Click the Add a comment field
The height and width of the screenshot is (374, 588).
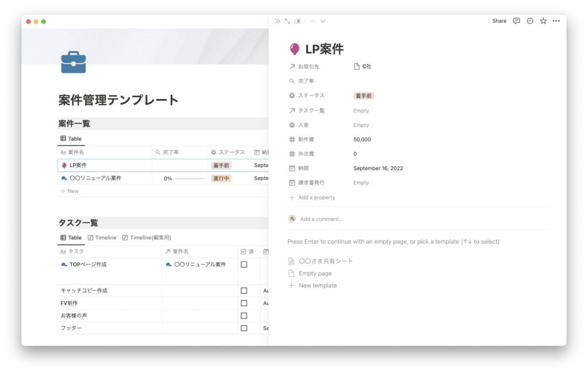(x=322, y=219)
